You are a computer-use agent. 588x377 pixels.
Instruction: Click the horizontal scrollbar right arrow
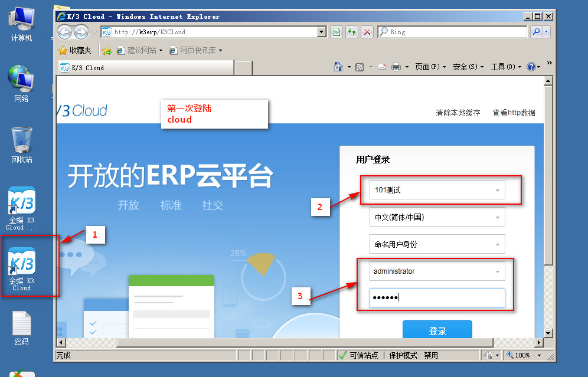point(539,343)
